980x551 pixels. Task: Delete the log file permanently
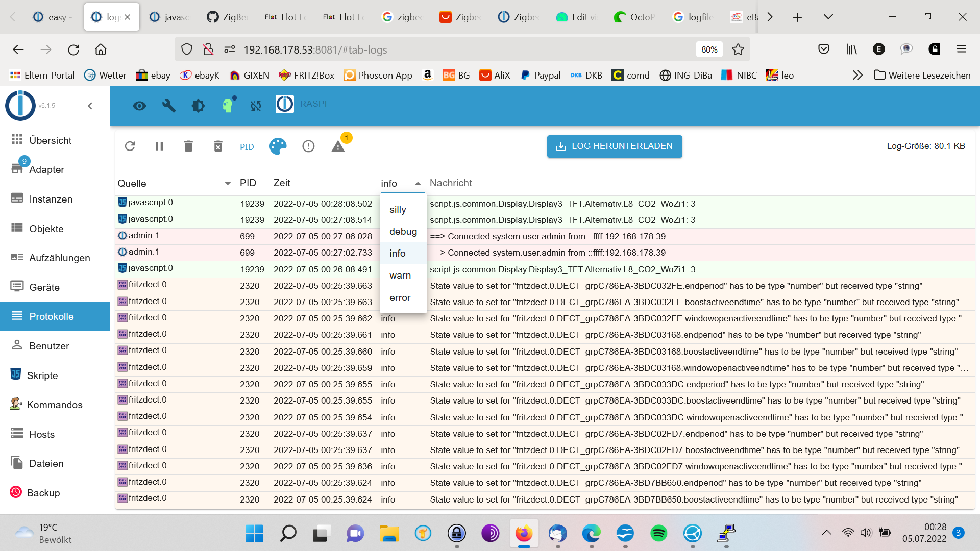click(218, 146)
